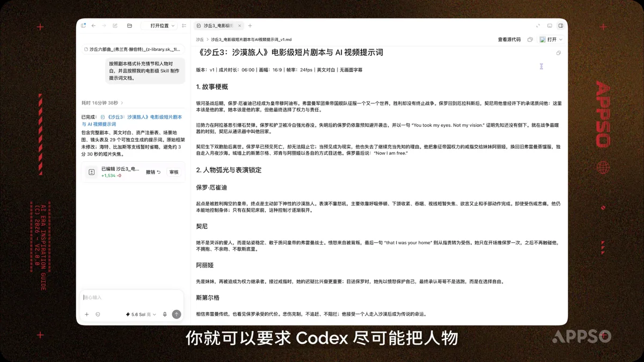Click the 契尼 subheading

(x=202, y=227)
